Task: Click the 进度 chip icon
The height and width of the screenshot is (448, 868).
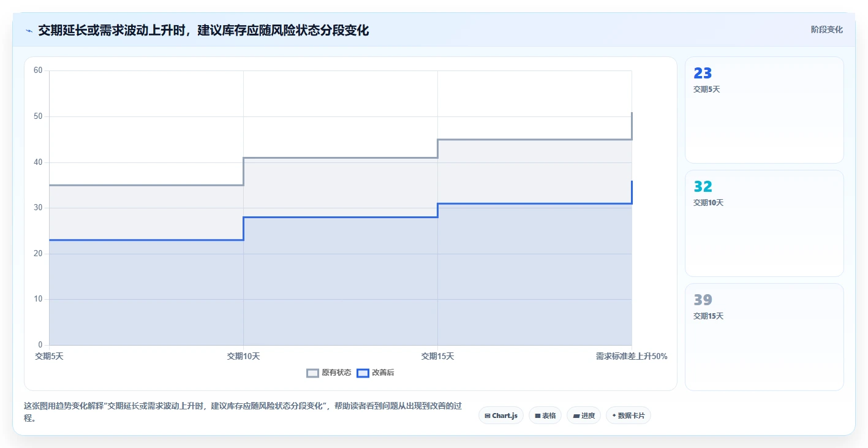Action: (576, 416)
